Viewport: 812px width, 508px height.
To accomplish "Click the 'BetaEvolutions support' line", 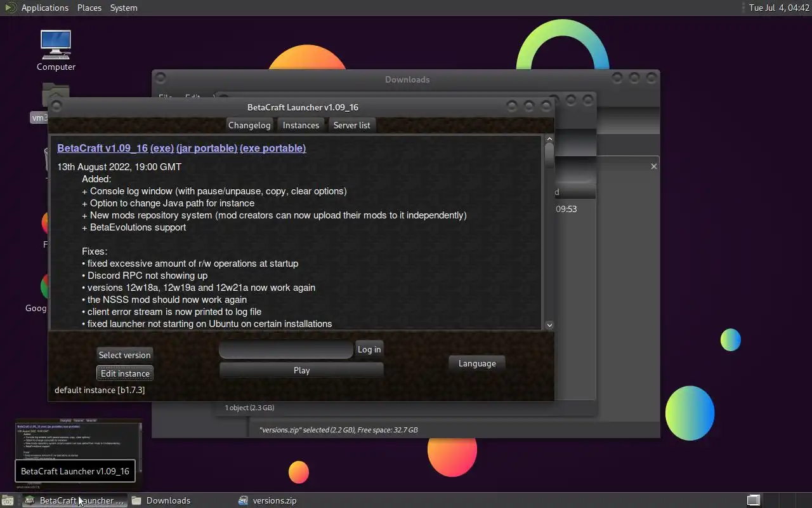I will pyautogui.click(x=134, y=227).
